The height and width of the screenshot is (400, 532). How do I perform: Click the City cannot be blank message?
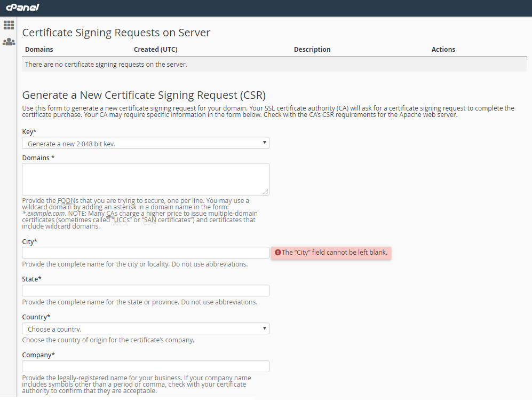point(335,253)
